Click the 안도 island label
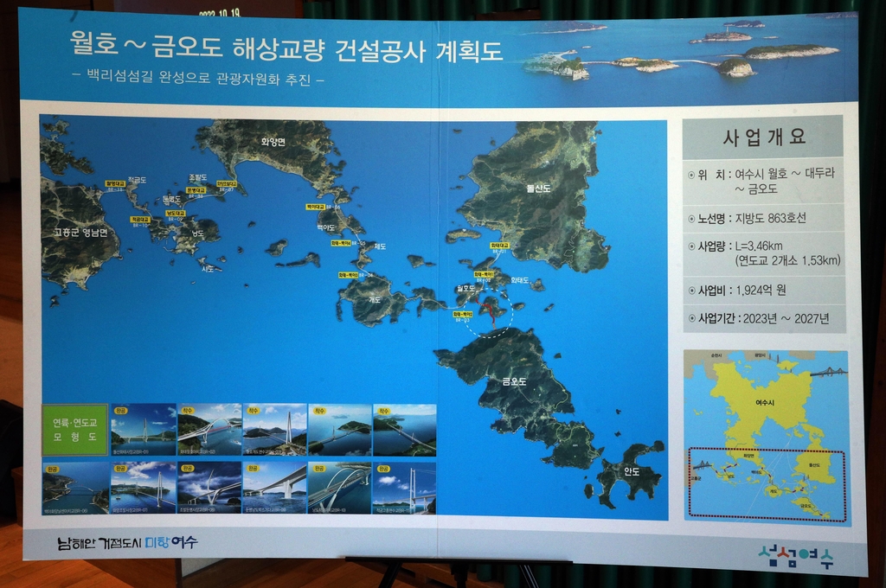 coord(632,472)
